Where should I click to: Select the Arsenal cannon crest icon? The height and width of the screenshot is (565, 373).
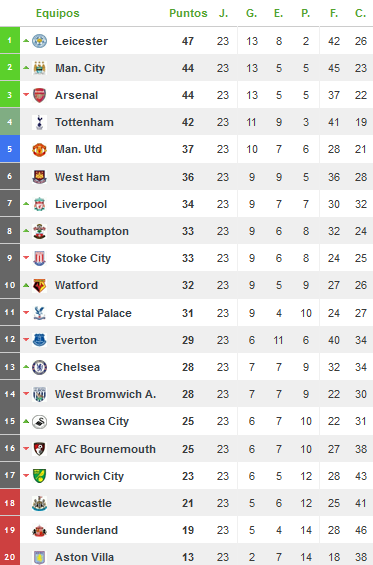pos(39,95)
